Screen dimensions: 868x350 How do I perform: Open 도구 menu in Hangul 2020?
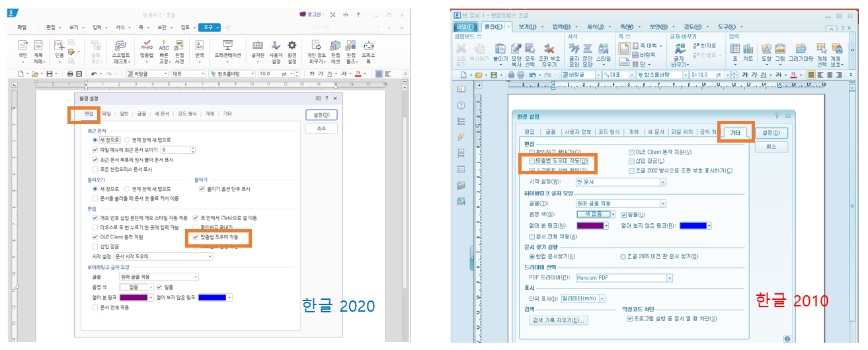tap(210, 27)
